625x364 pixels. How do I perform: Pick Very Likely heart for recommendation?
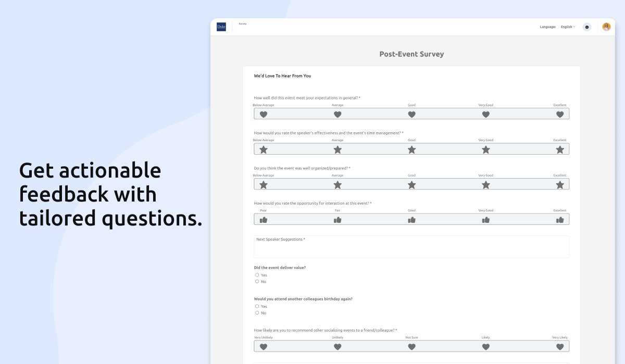[560, 347]
